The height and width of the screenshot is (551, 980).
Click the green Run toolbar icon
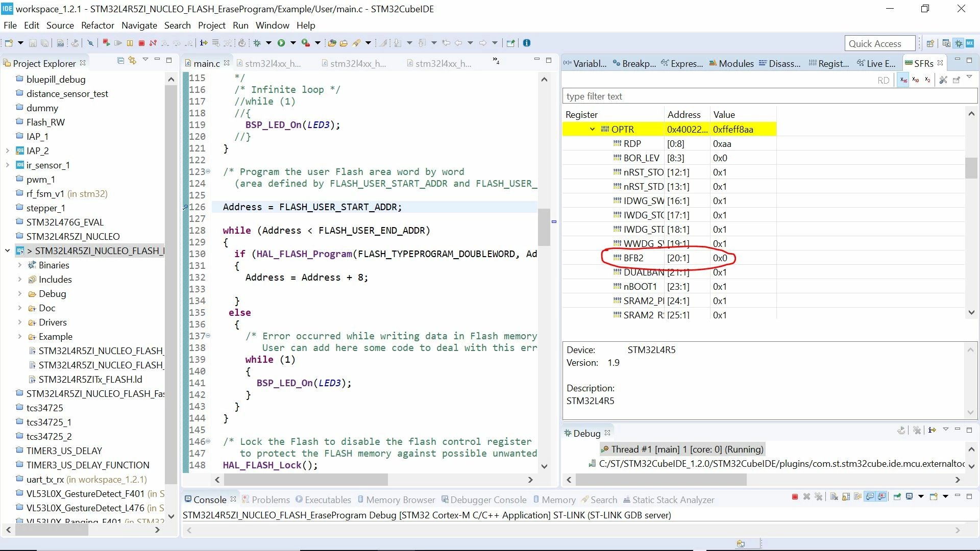click(x=281, y=43)
